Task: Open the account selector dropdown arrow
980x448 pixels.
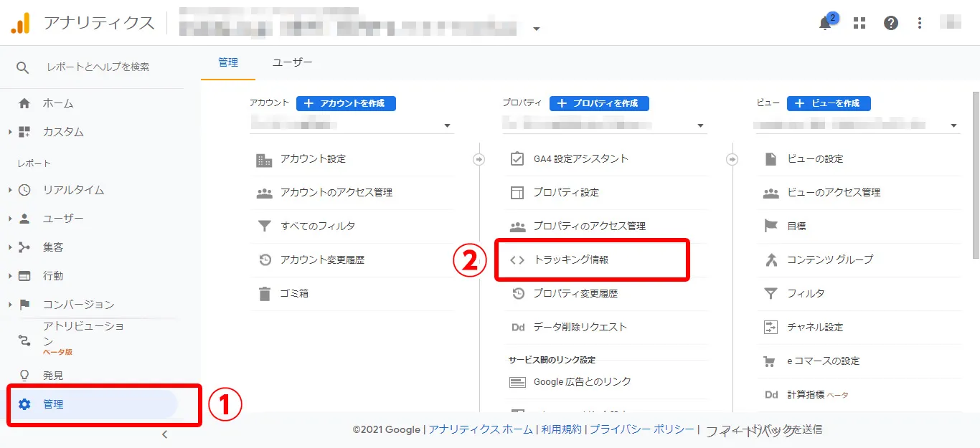Action: point(448,125)
